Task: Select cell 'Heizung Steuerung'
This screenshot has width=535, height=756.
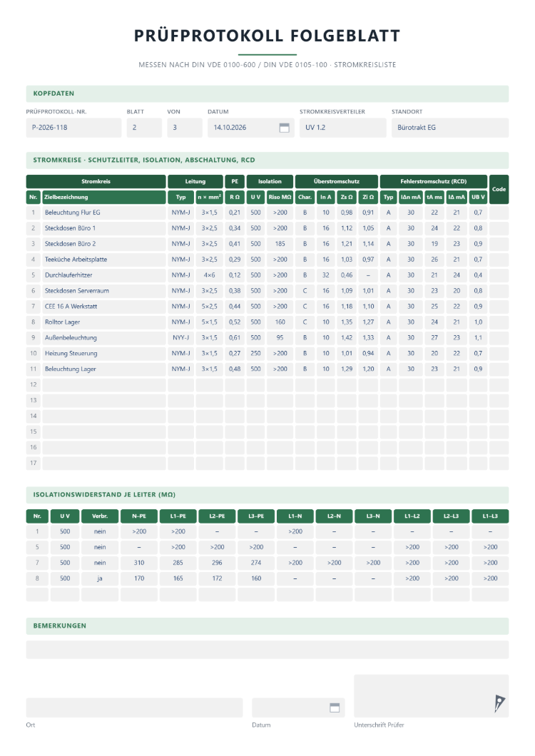Action: coord(104,354)
